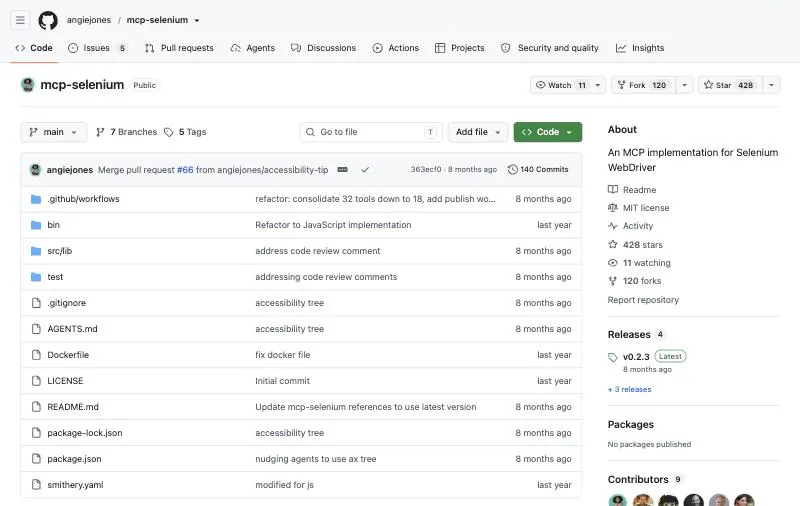Open commit 'Refactor to JavaScript implementation'
Screen dimensions: 800x506
333,225
